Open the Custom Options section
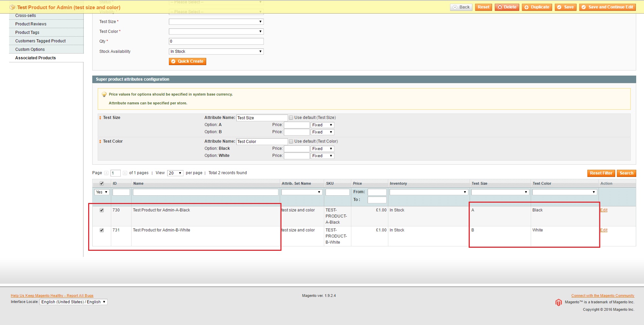This screenshot has width=644, height=325. (30, 49)
